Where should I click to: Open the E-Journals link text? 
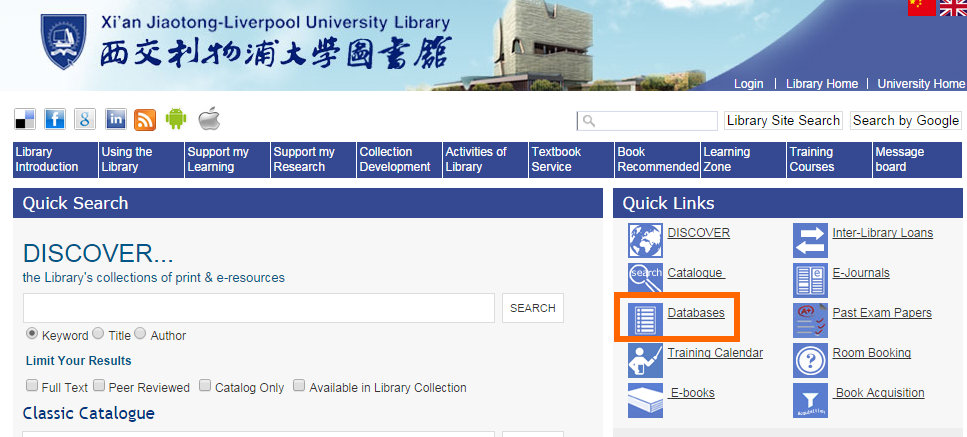(x=861, y=273)
